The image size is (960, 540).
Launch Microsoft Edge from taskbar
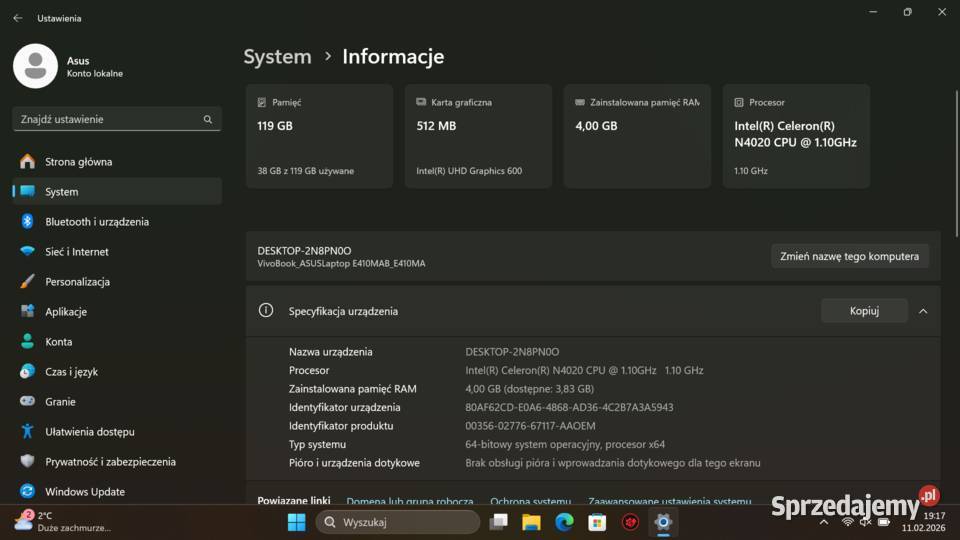click(564, 522)
